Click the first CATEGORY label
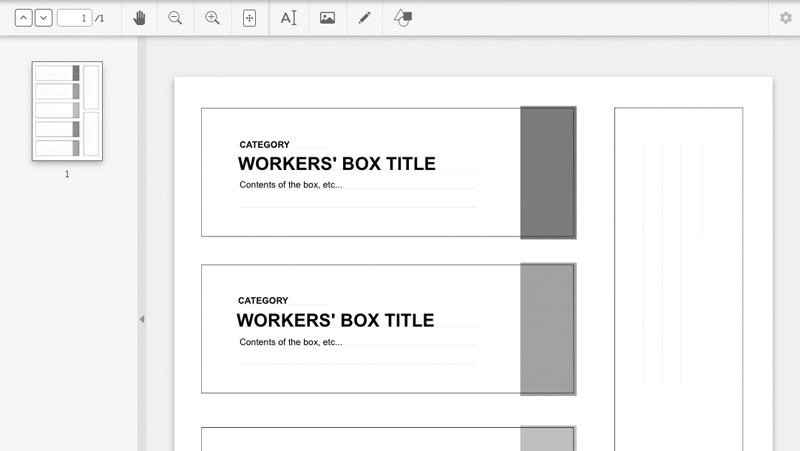 264,145
